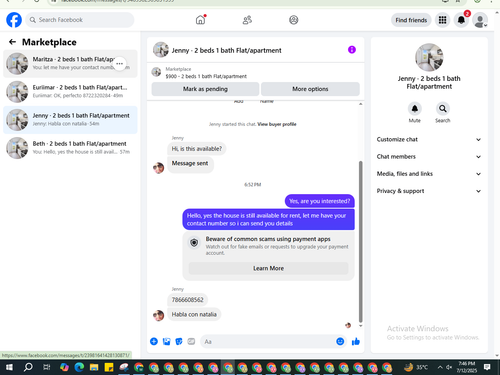Open the Maritza conversation
The width and height of the screenshot is (500, 375).
(x=70, y=63)
